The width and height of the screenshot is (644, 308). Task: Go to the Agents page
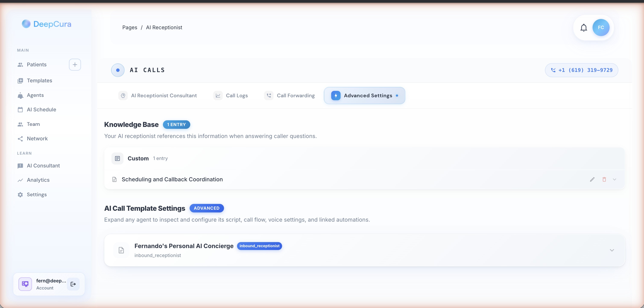pos(35,95)
